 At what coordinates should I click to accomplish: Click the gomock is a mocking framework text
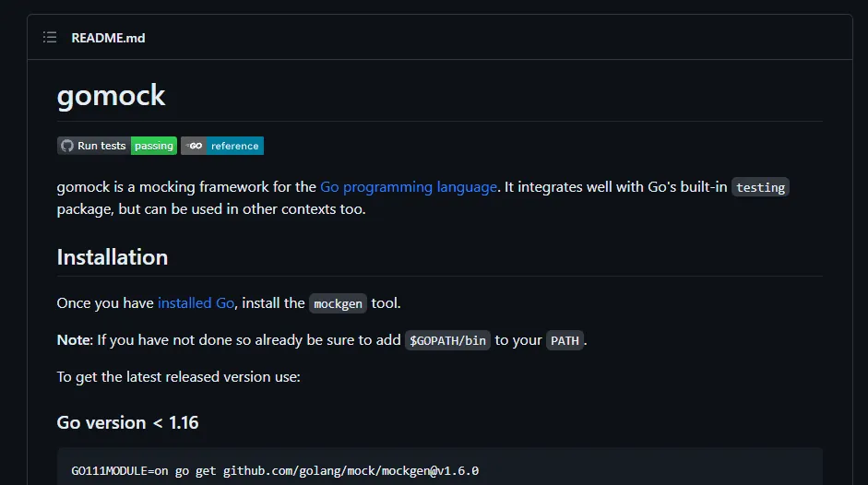click(x=186, y=187)
